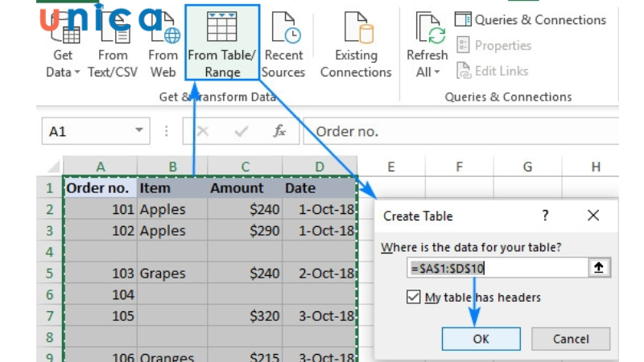Select column A header
The image size is (644, 362).
[x=101, y=167]
